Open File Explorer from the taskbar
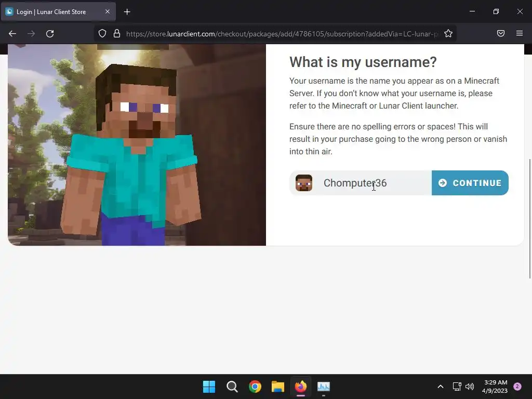The width and height of the screenshot is (532, 399). (x=278, y=387)
